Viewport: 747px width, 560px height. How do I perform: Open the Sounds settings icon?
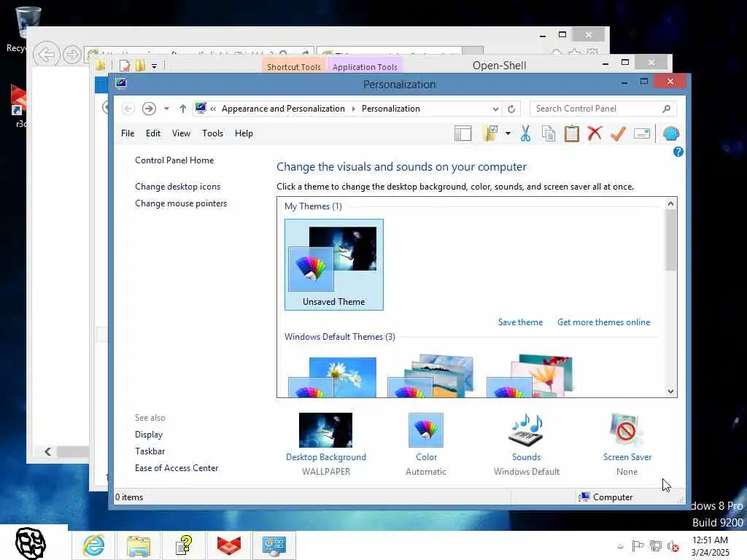(x=526, y=430)
